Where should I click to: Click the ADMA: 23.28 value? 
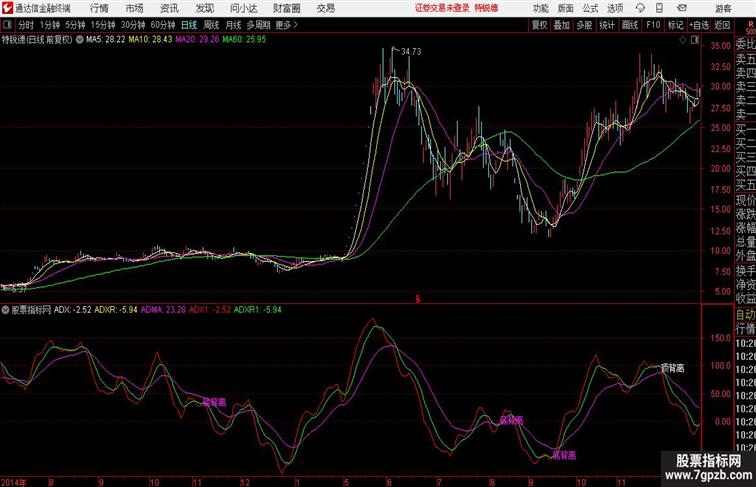[x=163, y=310]
